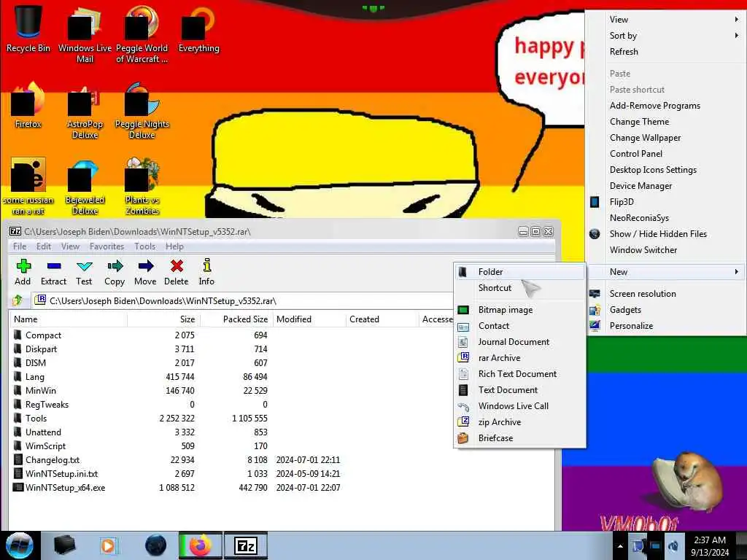Open 7-Zip Favorites menu
The height and width of the screenshot is (560, 747).
tap(107, 246)
